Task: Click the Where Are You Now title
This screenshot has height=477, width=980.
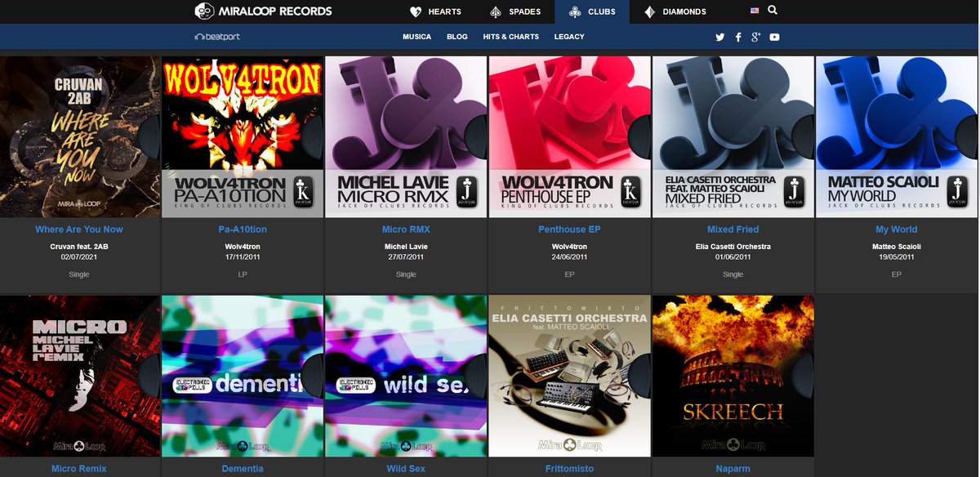Action: 79,230
